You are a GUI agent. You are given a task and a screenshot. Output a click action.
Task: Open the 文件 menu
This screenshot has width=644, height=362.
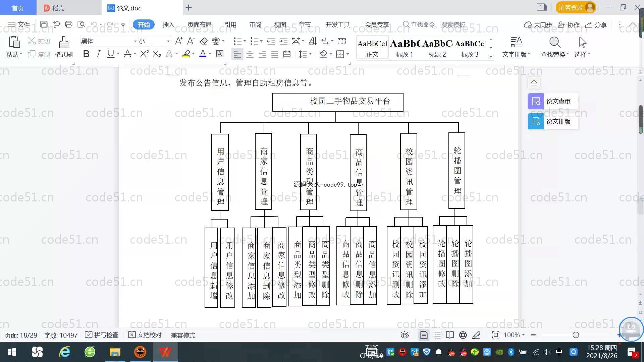click(x=19, y=24)
